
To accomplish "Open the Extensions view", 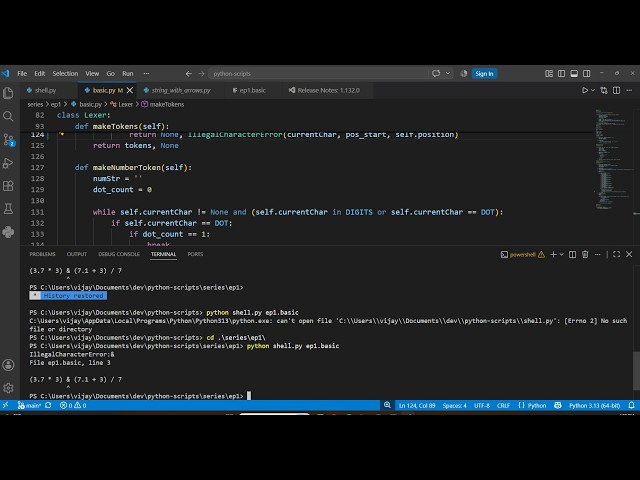I will (x=8, y=186).
